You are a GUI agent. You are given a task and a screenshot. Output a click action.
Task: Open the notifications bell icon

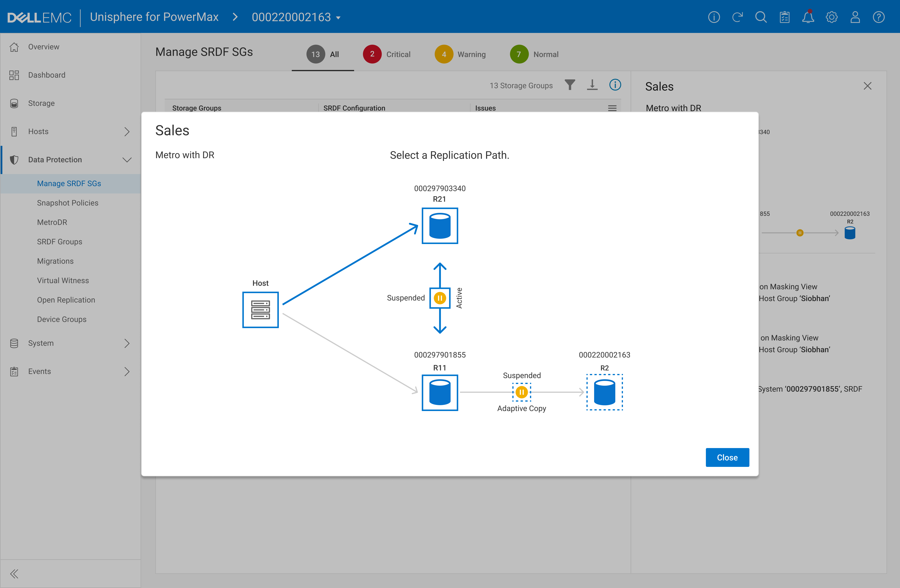point(808,17)
